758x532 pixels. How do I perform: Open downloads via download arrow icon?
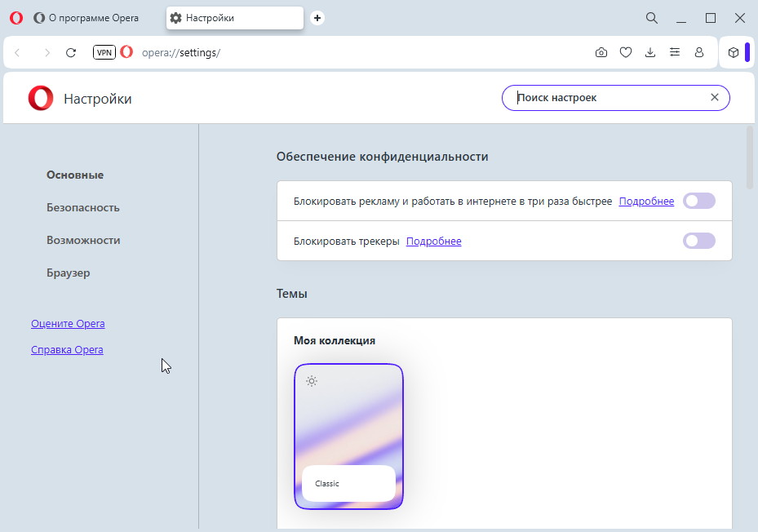(x=650, y=52)
